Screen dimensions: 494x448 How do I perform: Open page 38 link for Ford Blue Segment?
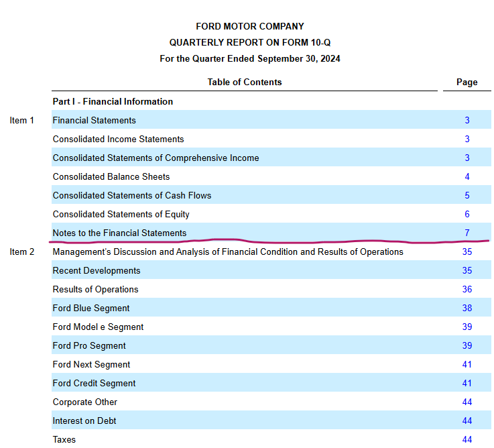pos(467,308)
